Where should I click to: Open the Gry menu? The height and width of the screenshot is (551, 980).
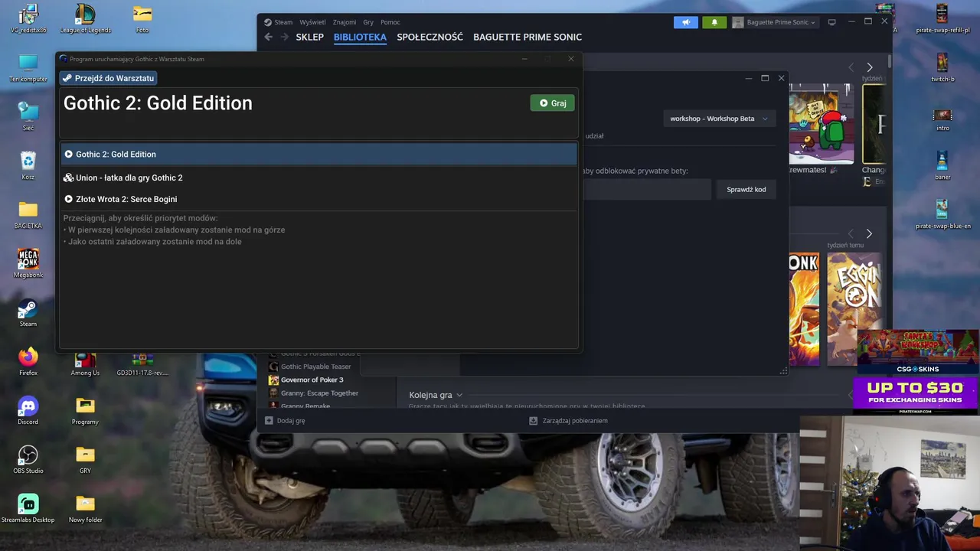coord(368,22)
